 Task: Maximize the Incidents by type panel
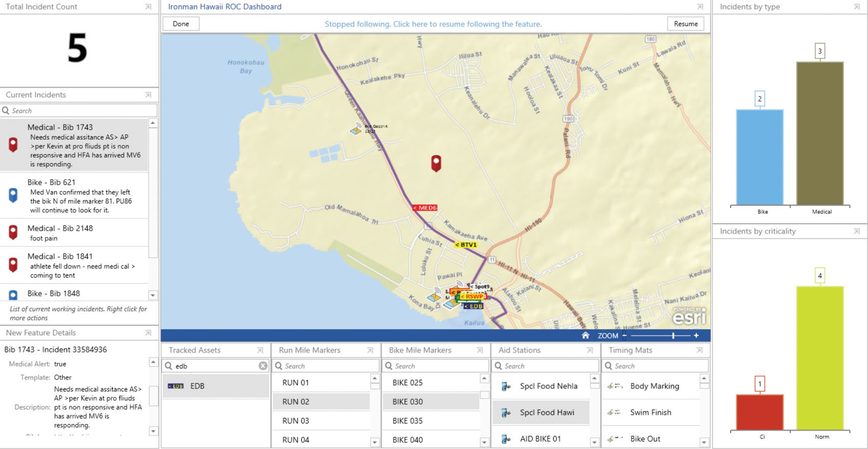click(x=856, y=7)
